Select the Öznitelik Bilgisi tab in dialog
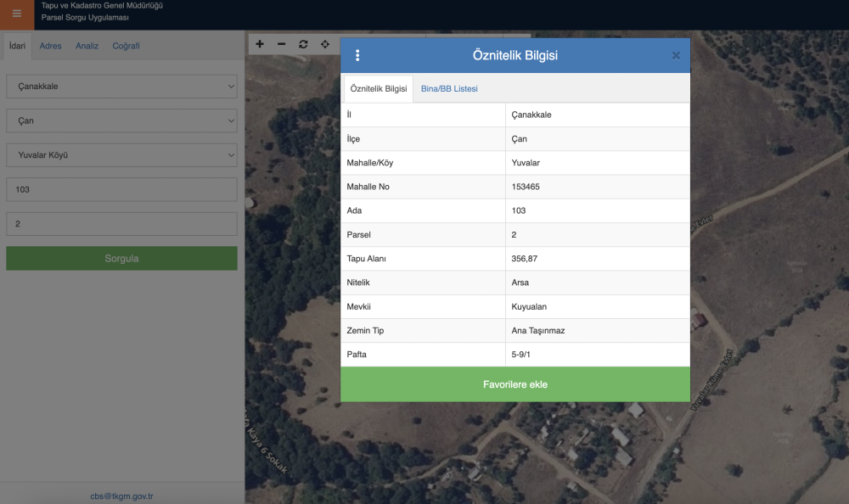849x504 pixels. 379,89
